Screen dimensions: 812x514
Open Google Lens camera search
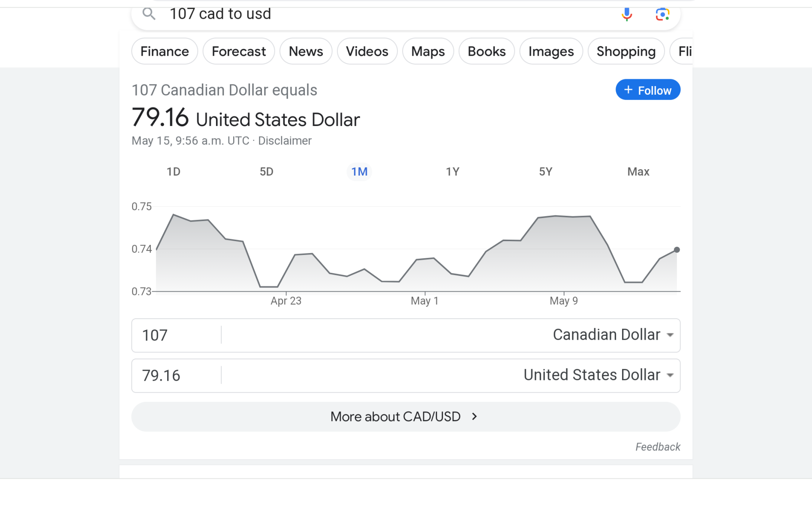coord(662,14)
